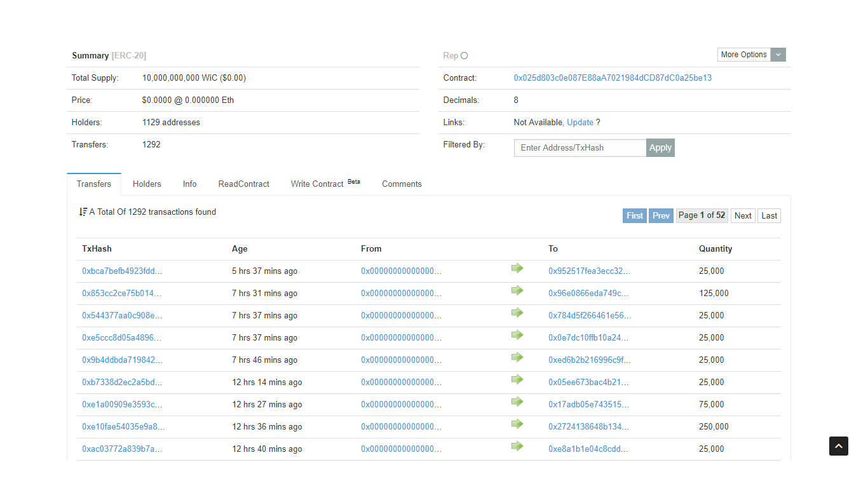Click the scroll-to-top arrow button
868x488 pixels.
[839, 446]
